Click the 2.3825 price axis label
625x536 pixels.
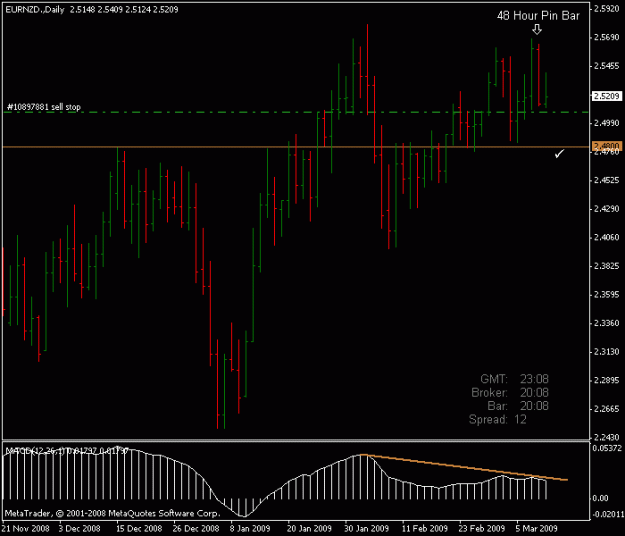[x=606, y=266]
